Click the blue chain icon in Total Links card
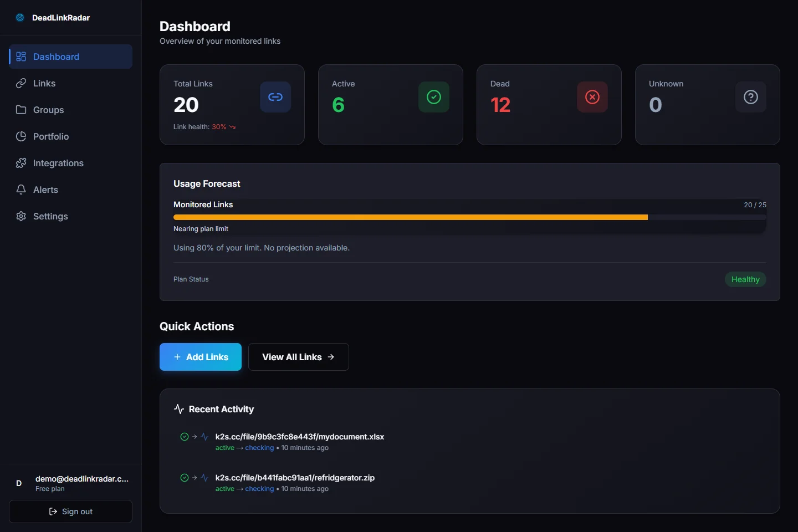This screenshot has width=798, height=532. (275, 97)
